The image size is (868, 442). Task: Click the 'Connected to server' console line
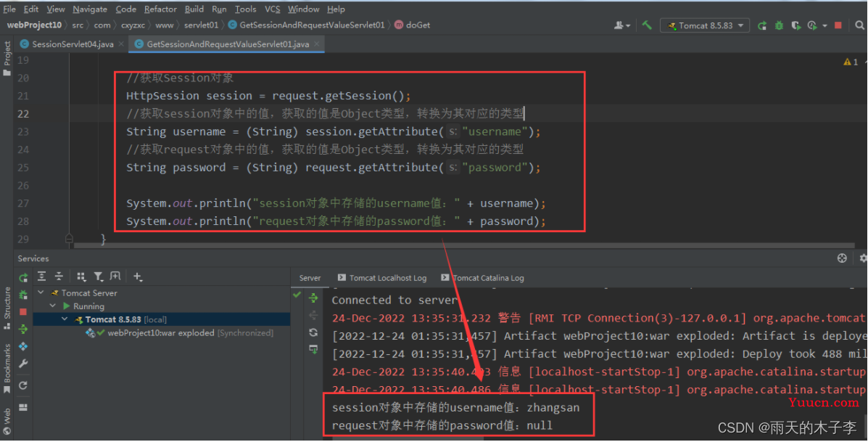[394, 300]
